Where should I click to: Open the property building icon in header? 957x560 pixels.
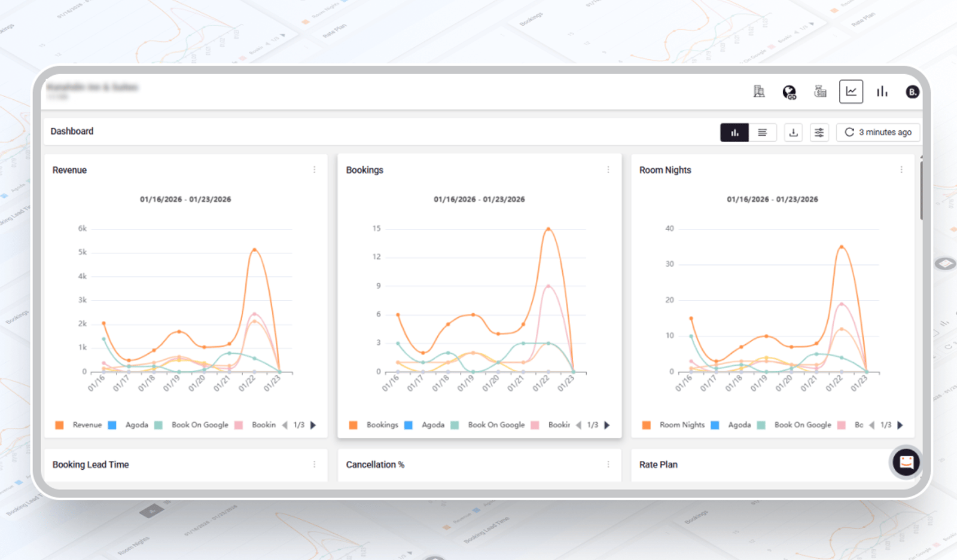(759, 91)
